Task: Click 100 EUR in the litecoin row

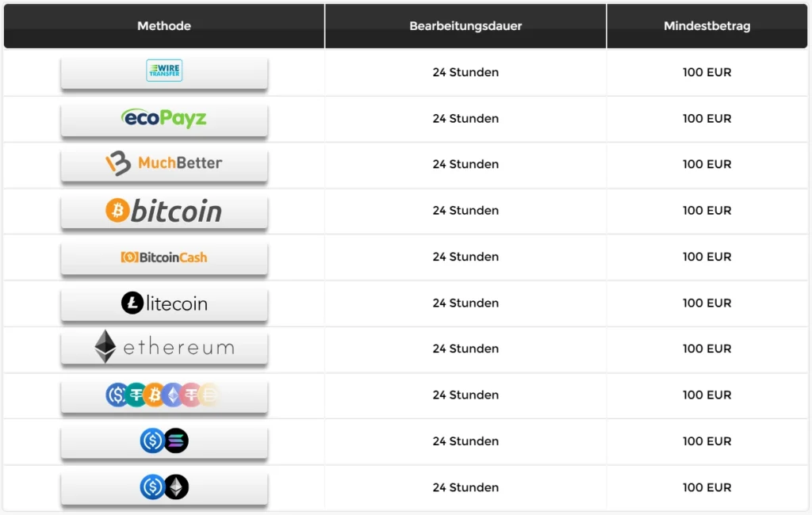Action: (707, 303)
